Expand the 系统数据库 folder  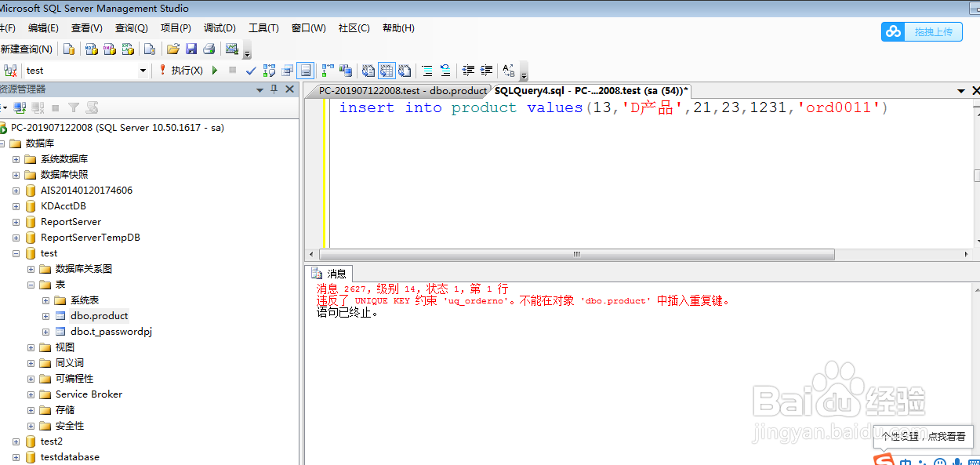pyautogui.click(x=16, y=159)
